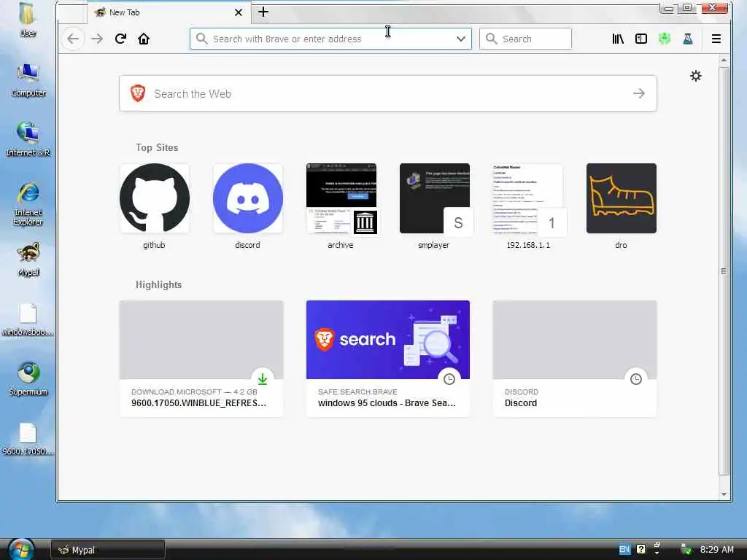Click the green extension icon

[665, 39]
